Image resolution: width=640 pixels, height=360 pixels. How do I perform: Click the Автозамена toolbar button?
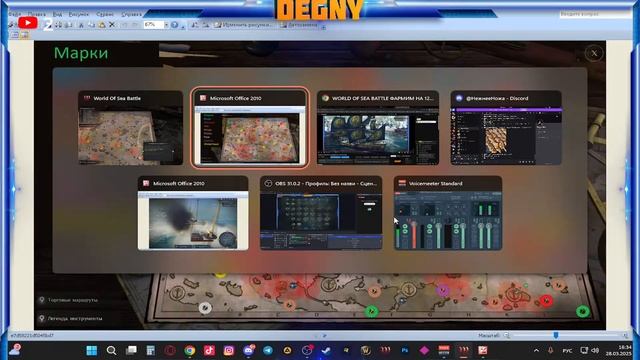point(299,25)
